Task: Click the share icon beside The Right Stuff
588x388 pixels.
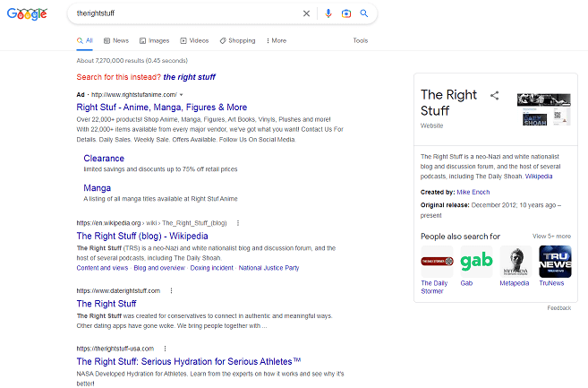Action: pyautogui.click(x=495, y=95)
